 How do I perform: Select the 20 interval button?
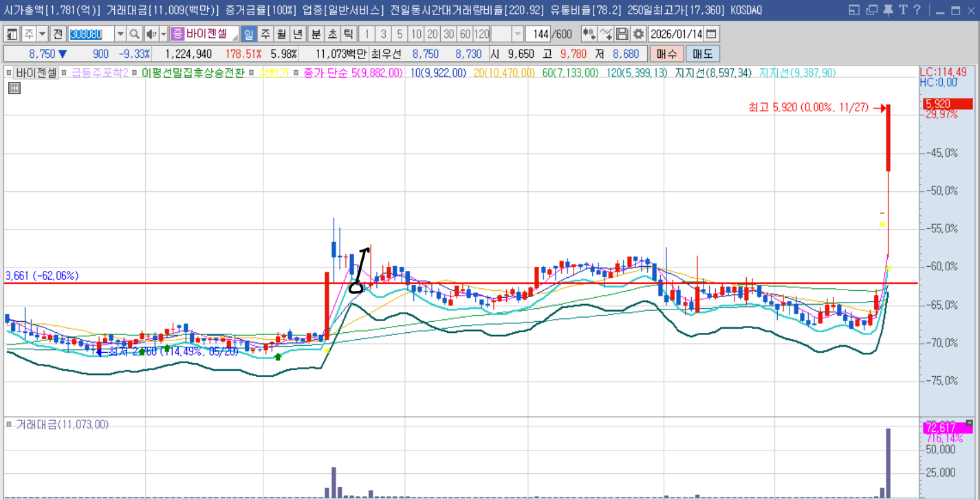(433, 34)
